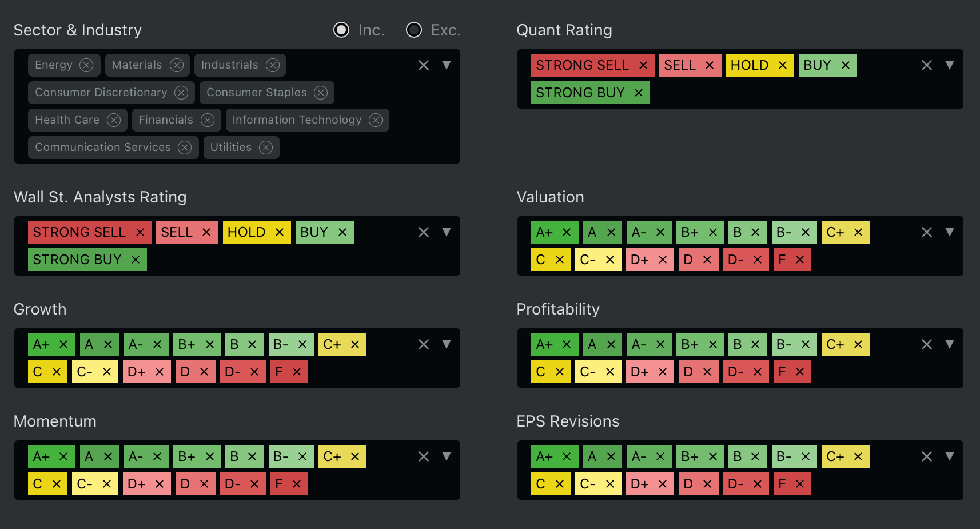The image size is (980, 529).
Task: Remove the F grade from Growth
Action: tap(297, 372)
